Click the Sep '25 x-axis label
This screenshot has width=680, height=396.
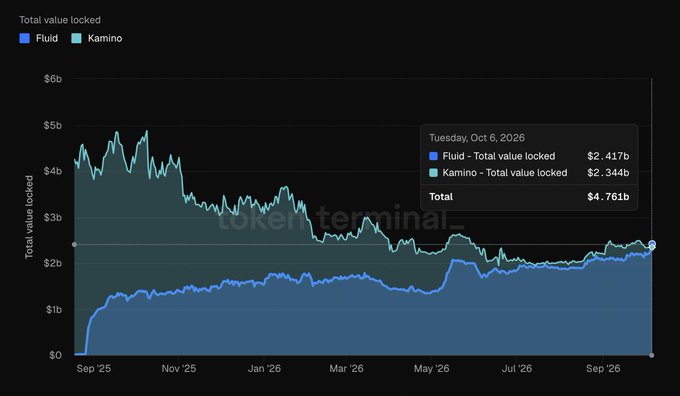click(x=94, y=369)
